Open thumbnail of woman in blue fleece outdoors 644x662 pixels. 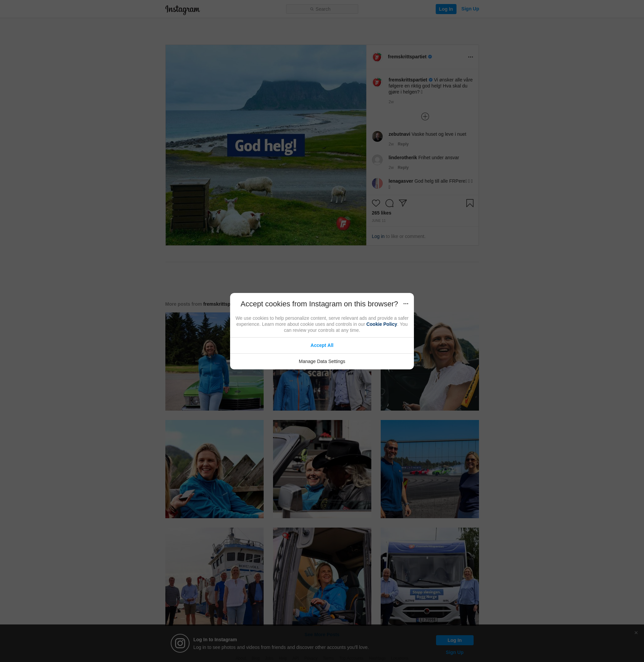click(214, 469)
